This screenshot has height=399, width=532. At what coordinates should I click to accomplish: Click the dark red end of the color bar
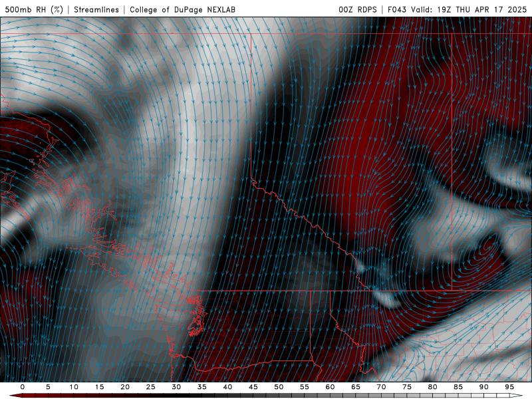point(15,396)
